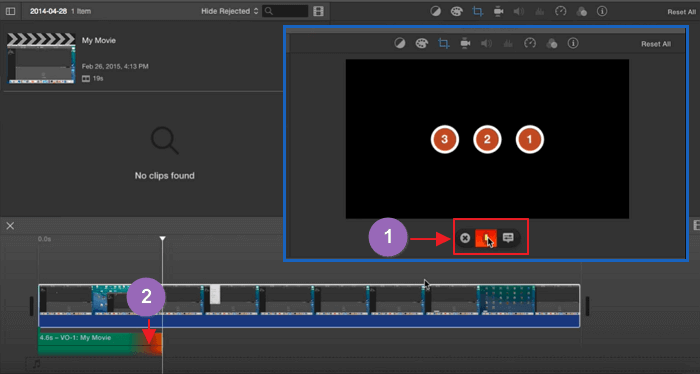Open Color Correction palette in the enlarged viewer panel
This screenshot has height=374, width=700.
click(x=421, y=43)
